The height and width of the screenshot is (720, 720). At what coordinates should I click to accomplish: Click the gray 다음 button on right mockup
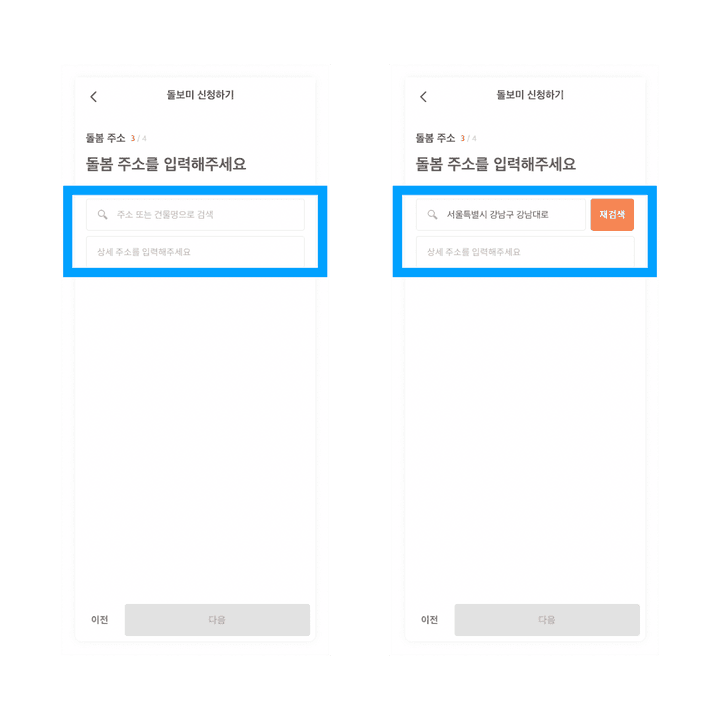click(547, 620)
